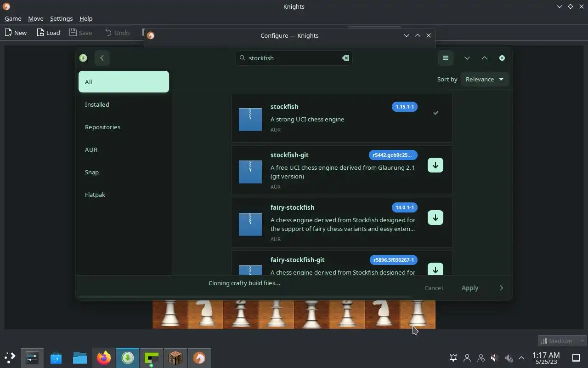Screen dimensions: 588x368
Task: Open the notifications bell tray icon
Action: 453,357
